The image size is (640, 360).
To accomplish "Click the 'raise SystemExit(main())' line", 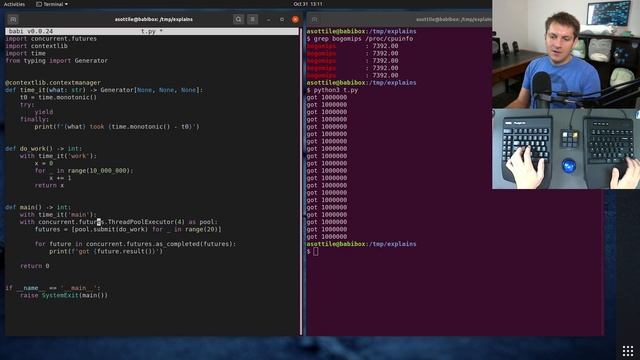I will coord(64,296).
